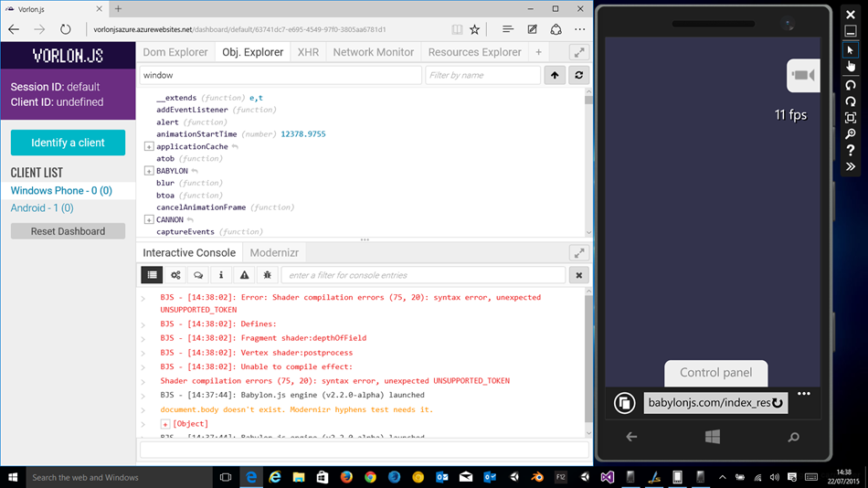Click the warning triangle console filter icon
The image size is (868, 488).
click(244, 275)
